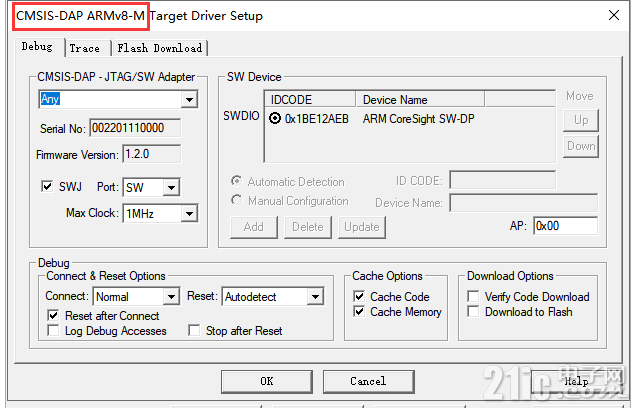Open the Flash Download tab
This screenshot has height=408, width=637.
click(x=160, y=48)
